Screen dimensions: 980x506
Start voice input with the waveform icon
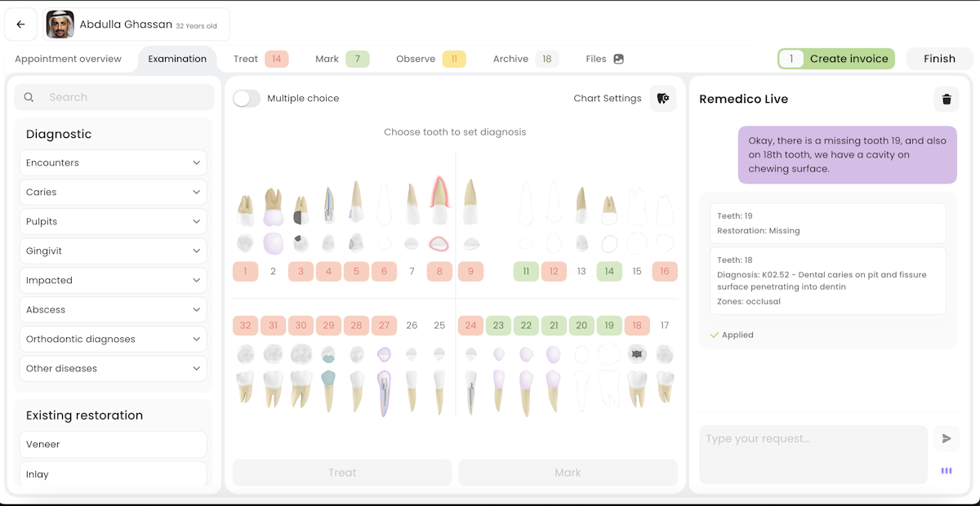[946, 471]
